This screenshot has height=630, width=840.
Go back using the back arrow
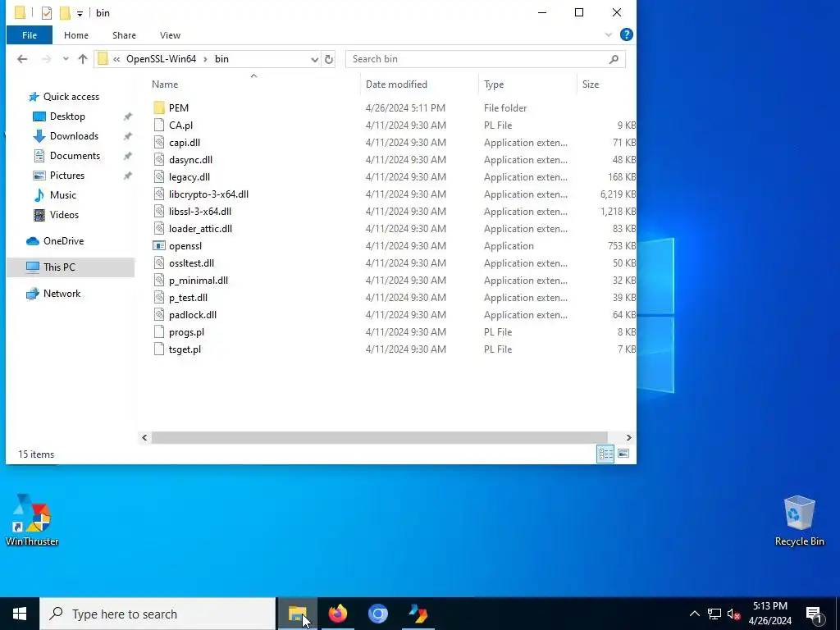tap(22, 59)
